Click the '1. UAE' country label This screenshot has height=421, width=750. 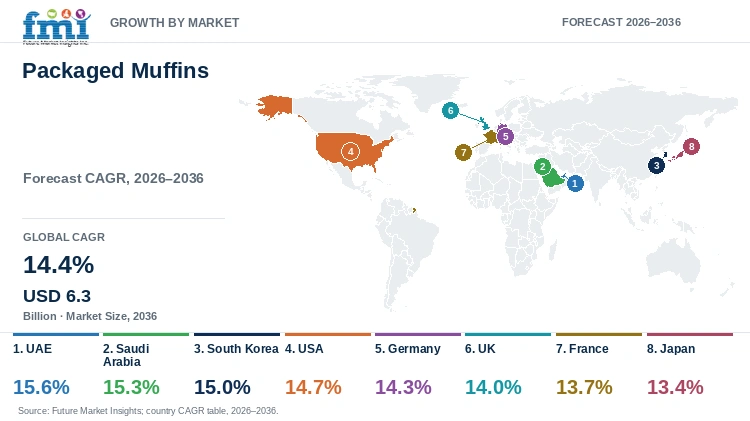[x=32, y=349]
